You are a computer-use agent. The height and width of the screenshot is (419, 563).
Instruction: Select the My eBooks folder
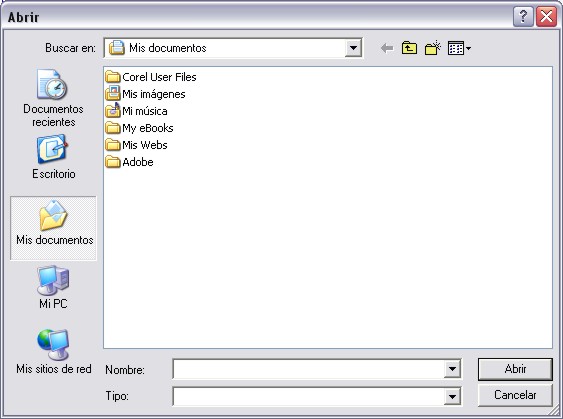coord(139,128)
